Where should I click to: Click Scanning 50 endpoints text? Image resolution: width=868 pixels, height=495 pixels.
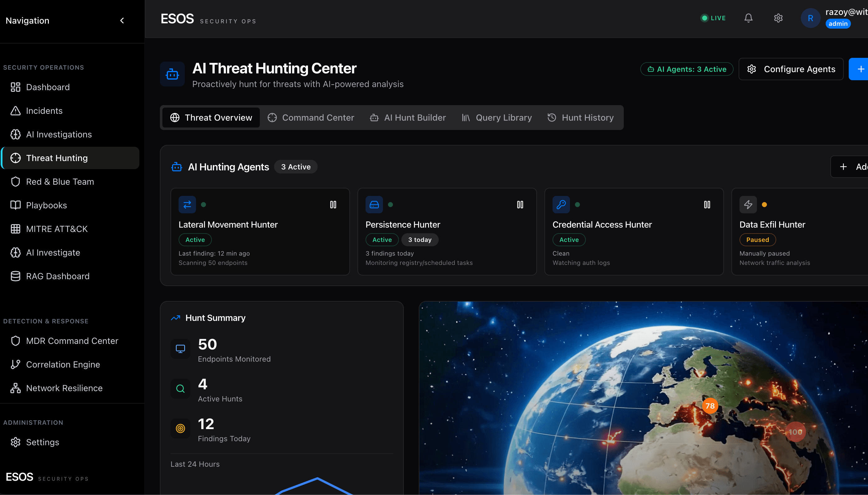213,263
